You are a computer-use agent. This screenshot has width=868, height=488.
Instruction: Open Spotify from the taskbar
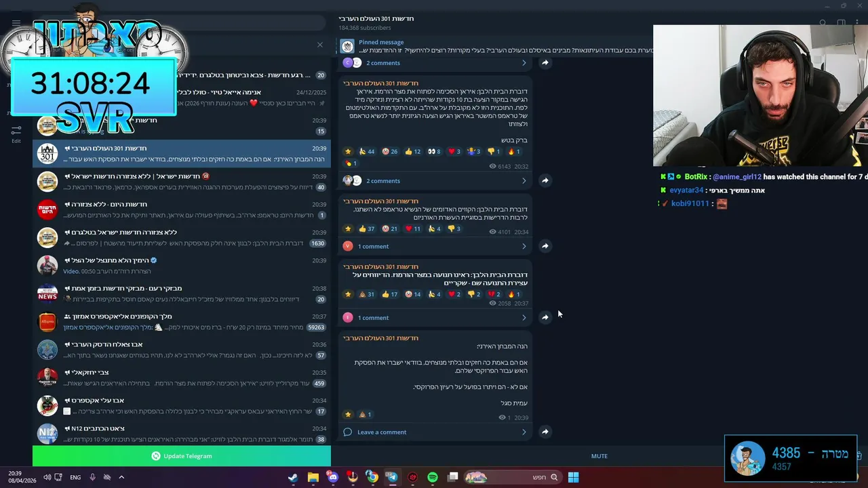click(433, 477)
